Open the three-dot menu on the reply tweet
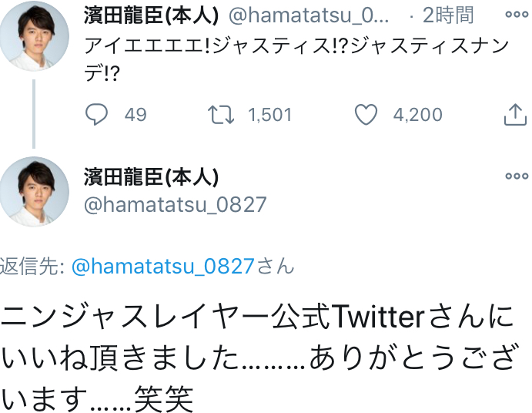 click(x=516, y=176)
